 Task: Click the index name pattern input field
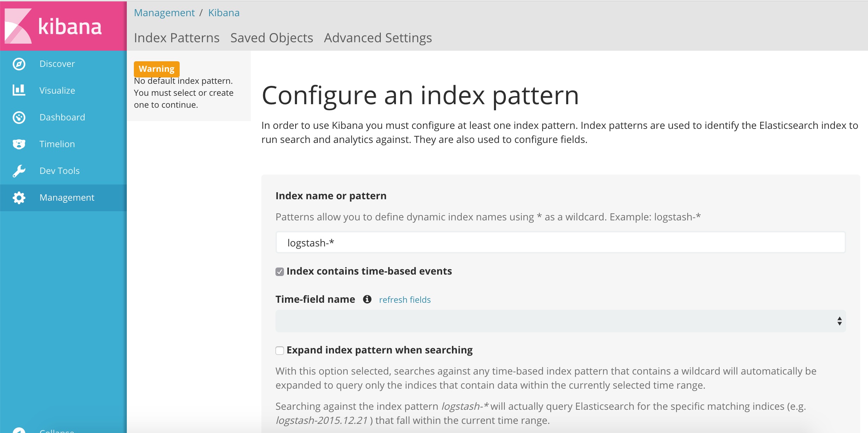tap(560, 243)
